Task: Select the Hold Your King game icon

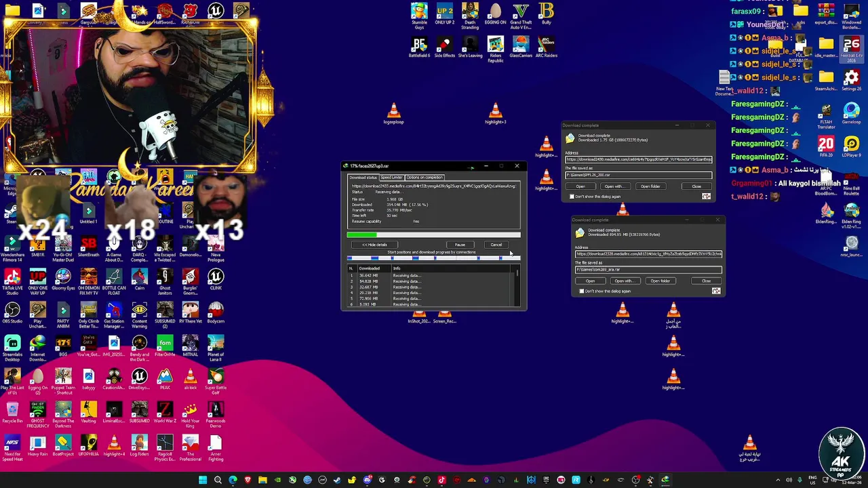Action: tap(191, 414)
